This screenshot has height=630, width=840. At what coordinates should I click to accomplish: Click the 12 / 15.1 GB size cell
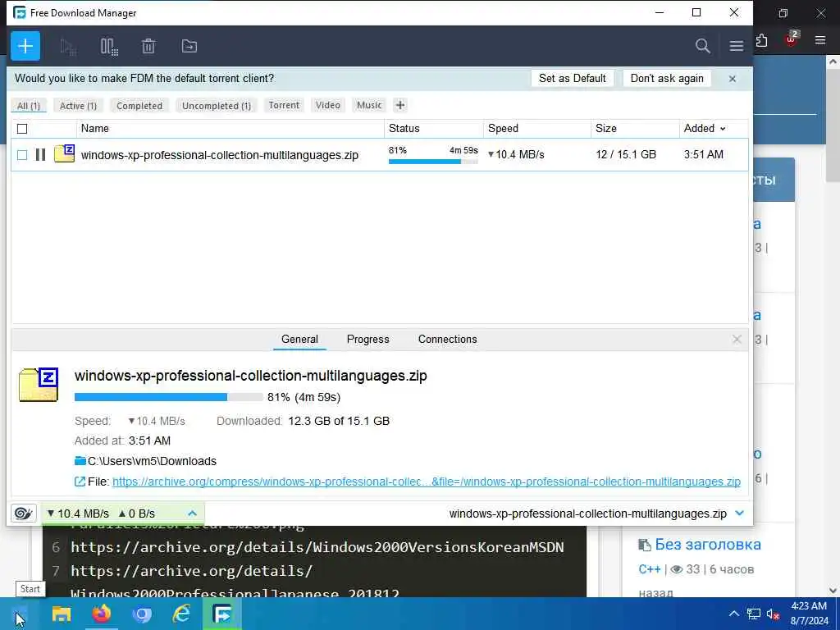[x=626, y=154]
